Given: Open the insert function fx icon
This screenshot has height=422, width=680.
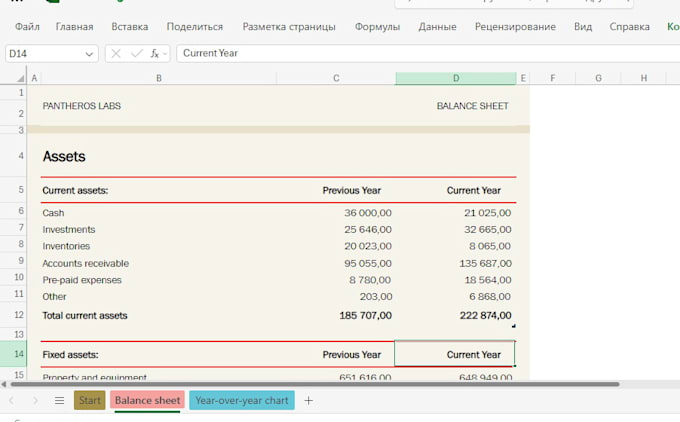Looking at the screenshot, I should tap(155, 53).
